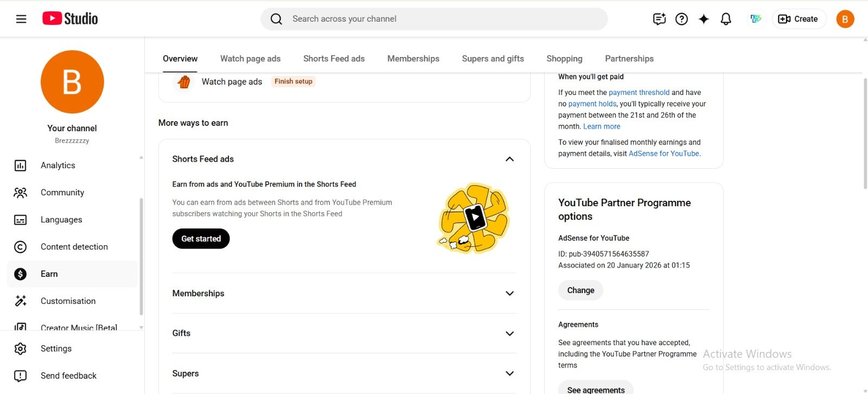Click the Get started button
Image resolution: width=868 pixels, height=394 pixels.
tap(201, 239)
